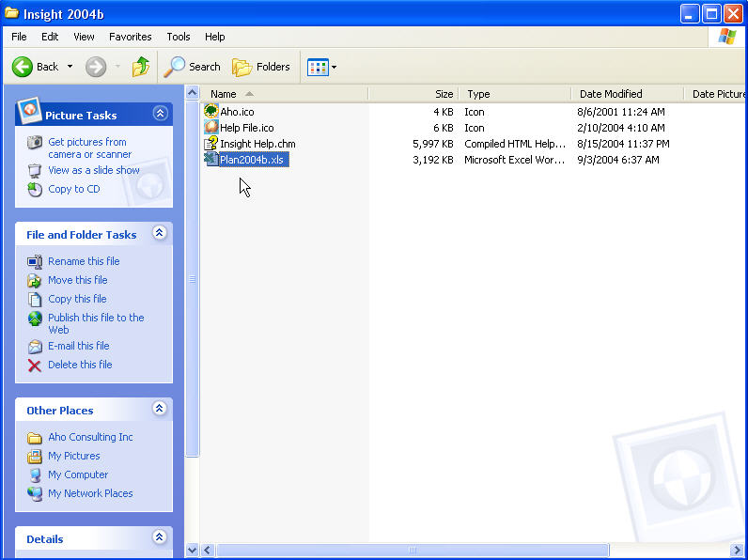Viewport: 748px width, 560px height.
Task: Click the Move this file icon
Action: (35, 281)
